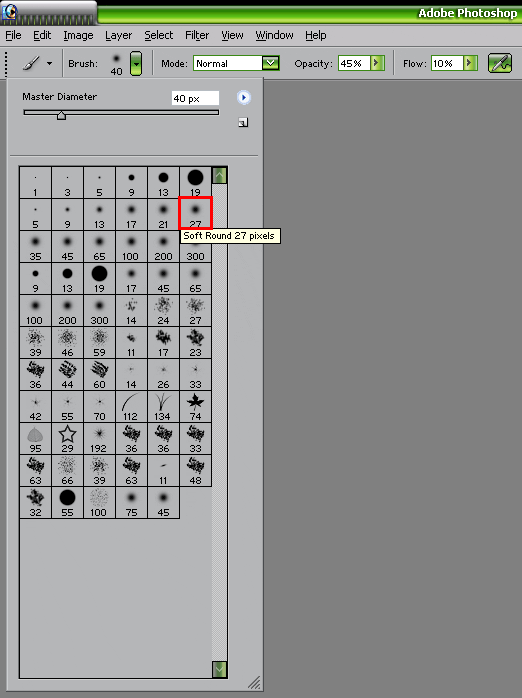Open the Layer menu
522x698 pixels.
tap(118, 35)
